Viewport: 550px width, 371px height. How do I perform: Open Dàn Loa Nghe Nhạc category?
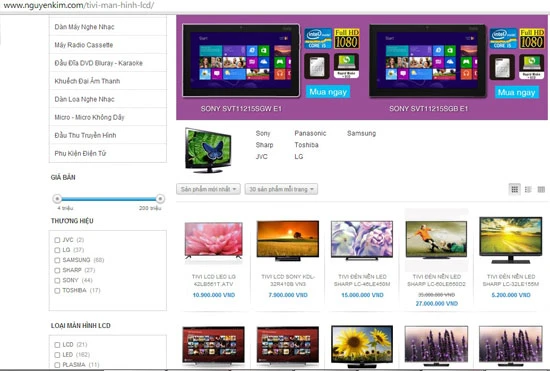(x=108, y=99)
